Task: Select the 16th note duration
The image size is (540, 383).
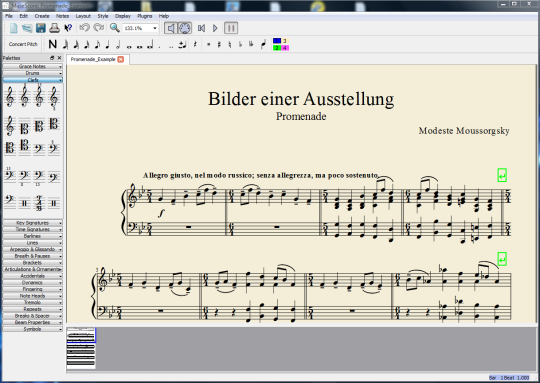Action: click(87, 44)
